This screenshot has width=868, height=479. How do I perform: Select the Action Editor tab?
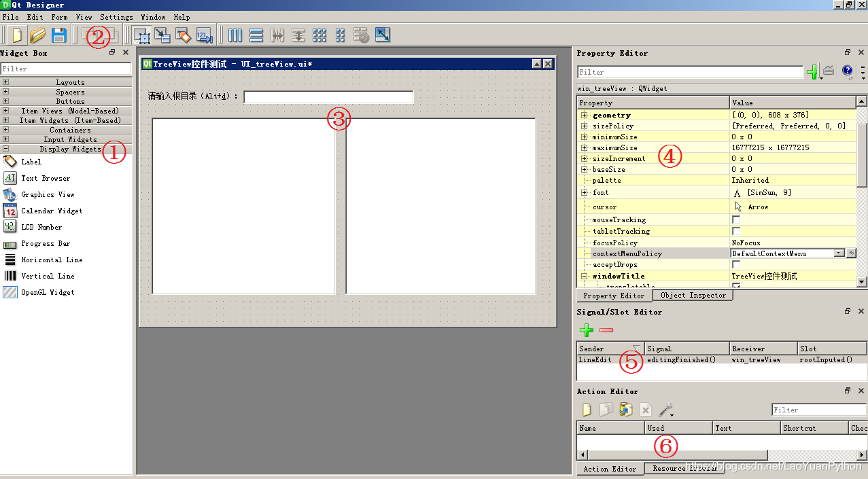(610, 469)
